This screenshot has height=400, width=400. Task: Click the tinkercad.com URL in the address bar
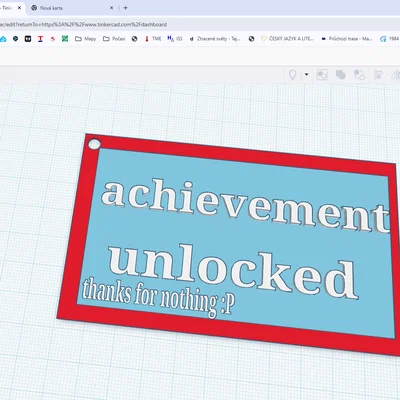coord(83,25)
